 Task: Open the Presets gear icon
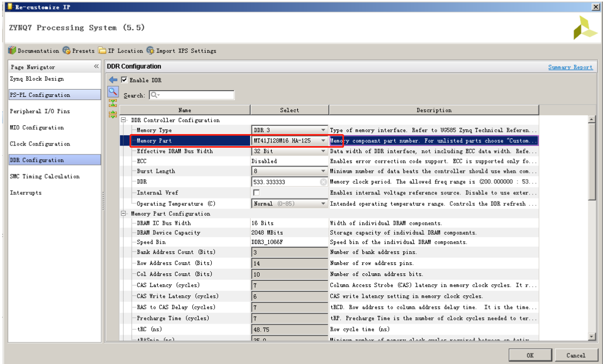(67, 50)
